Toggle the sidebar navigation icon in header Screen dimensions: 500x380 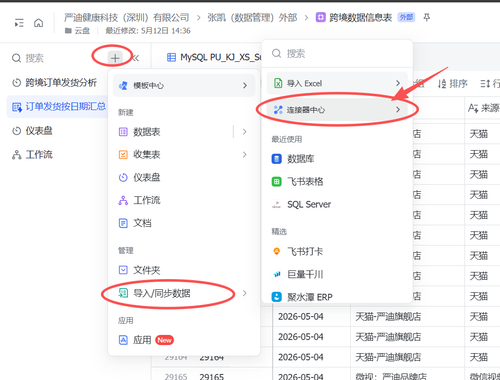[x=19, y=23]
